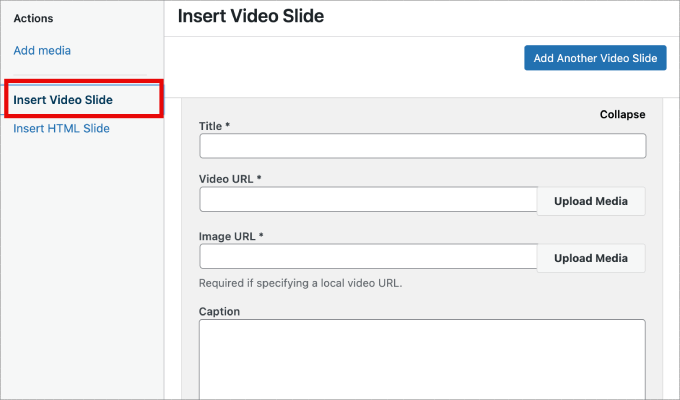Click the Title field label
The width and height of the screenshot is (680, 400).
pyautogui.click(x=212, y=126)
